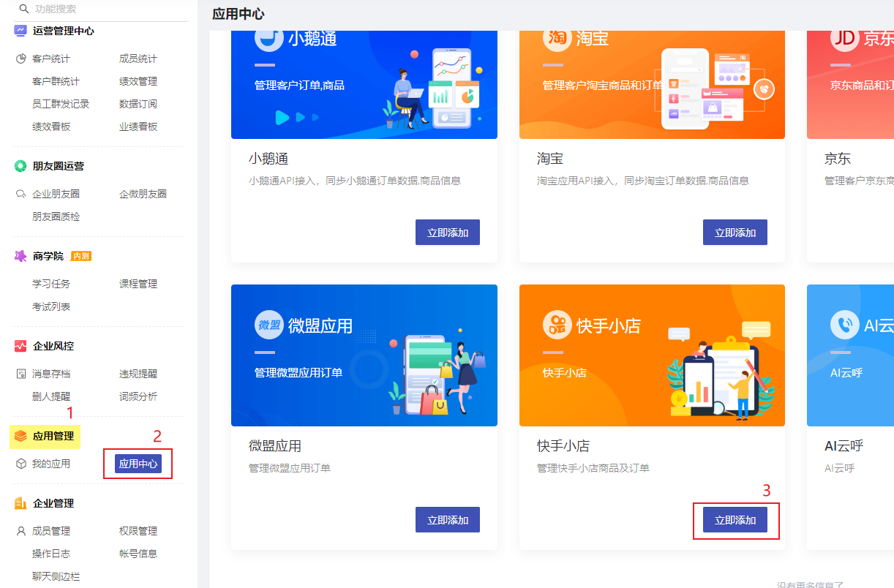Click the 快手小店 banner image
The width and height of the screenshot is (894, 588).
[652, 355]
